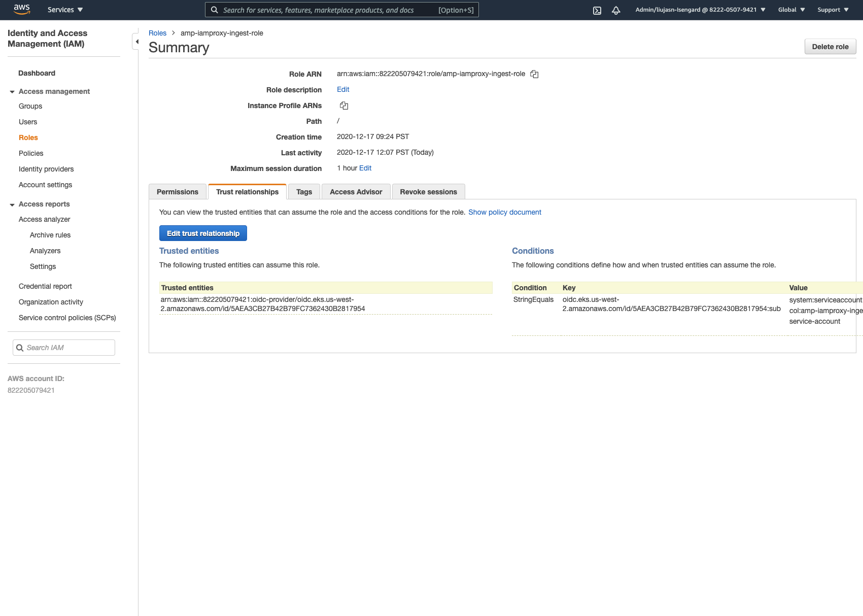Viewport: 863px width, 616px height.
Task: Switch to the Access Advisor tab
Action: tap(356, 192)
